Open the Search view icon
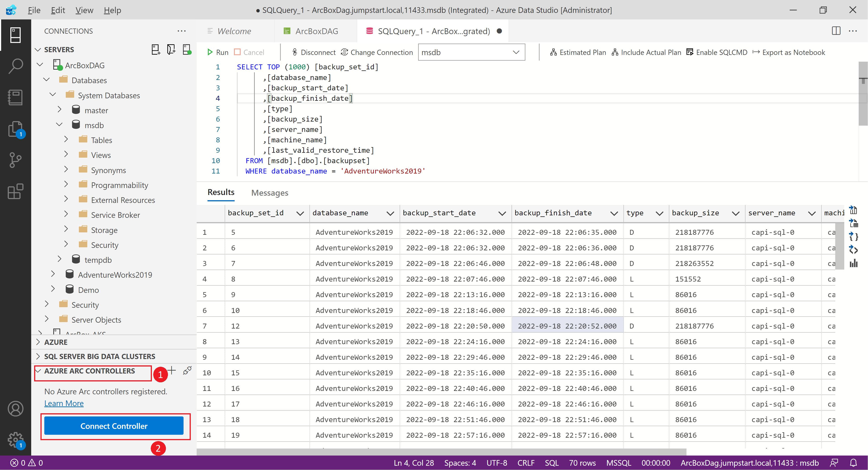This screenshot has height=470, width=868. [16, 66]
